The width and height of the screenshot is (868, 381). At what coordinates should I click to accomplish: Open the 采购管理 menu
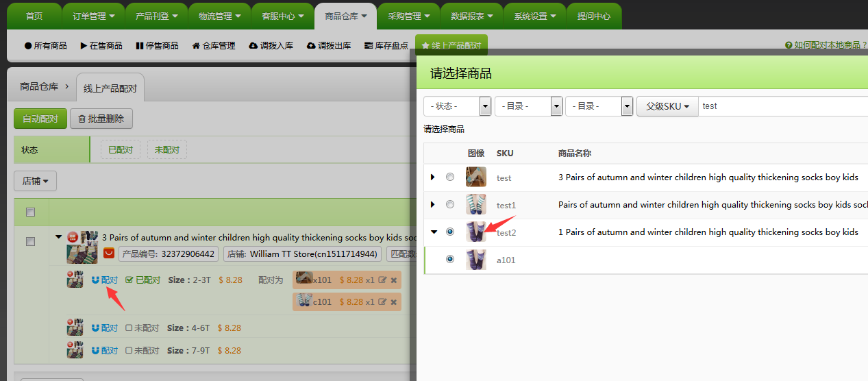(409, 16)
